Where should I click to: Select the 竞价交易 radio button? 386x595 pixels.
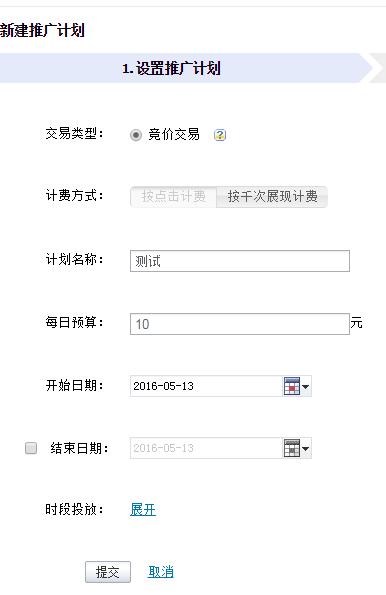tap(136, 135)
